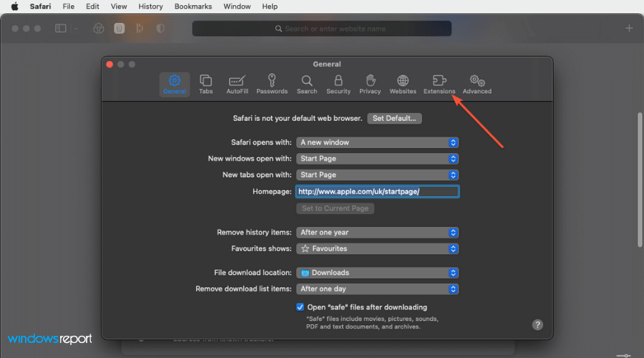Open the AutoFill preferences pane
Image resolution: width=644 pixels, height=358 pixels.
237,84
